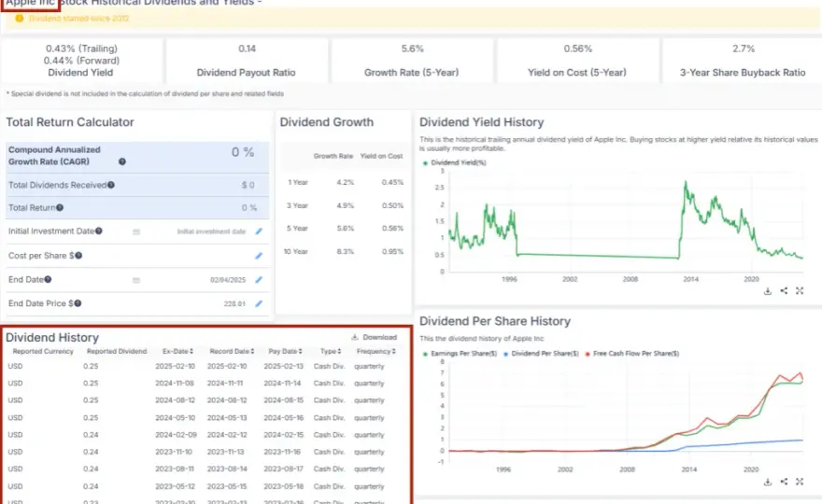Click help icon beside Total Return
822x504 pixels.
[60, 208]
